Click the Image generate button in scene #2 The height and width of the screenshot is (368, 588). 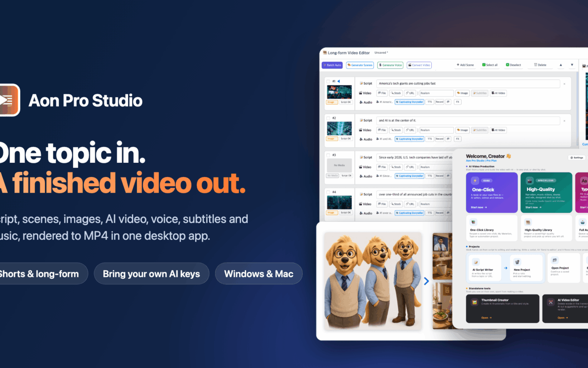coord(463,130)
